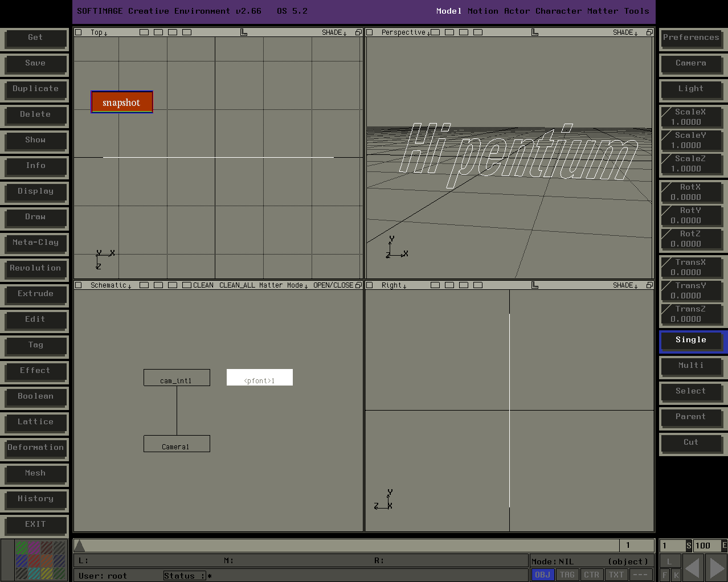Image resolution: width=728 pixels, height=582 pixels.
Task: Click the ruler icon in Top viewport header
Action: tap(244, 32)
